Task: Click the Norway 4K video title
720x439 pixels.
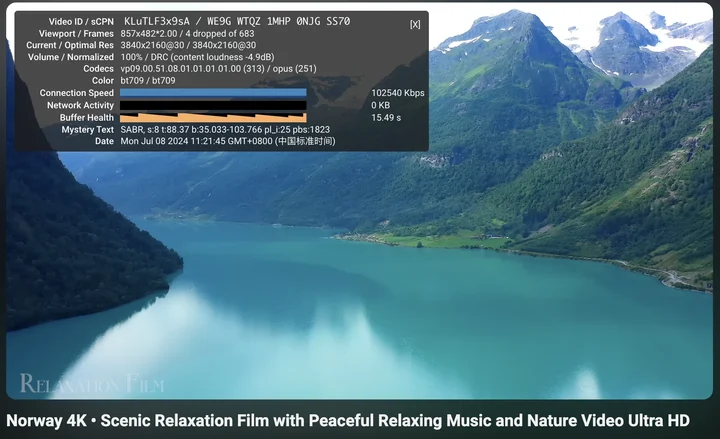Action: click(x=348, y=420)
